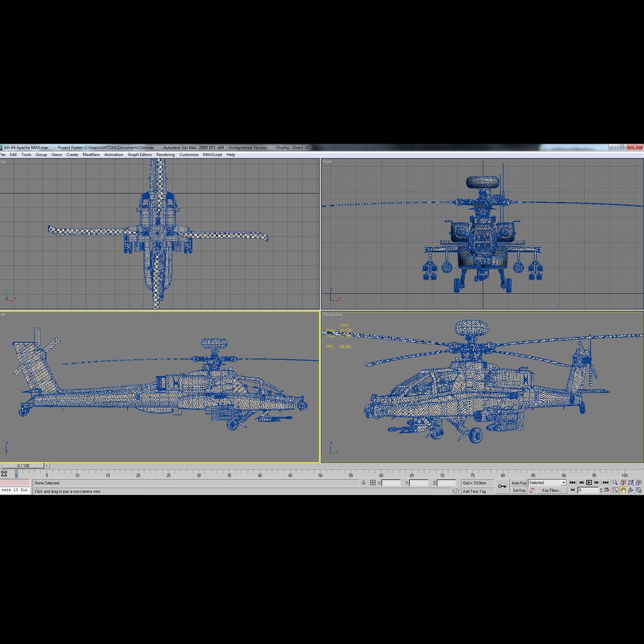Open the Group menu
The height and width of the screenshot is (644, 644).
pyautogui.click(x=42, y=155)
